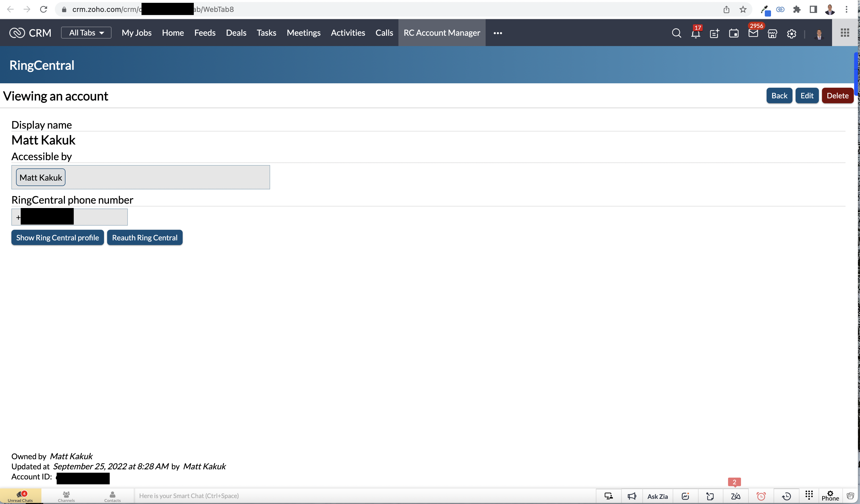This screenshot has width=860, height=504.
Task: Go back in browser history
Action: click(x=10, y=9)
